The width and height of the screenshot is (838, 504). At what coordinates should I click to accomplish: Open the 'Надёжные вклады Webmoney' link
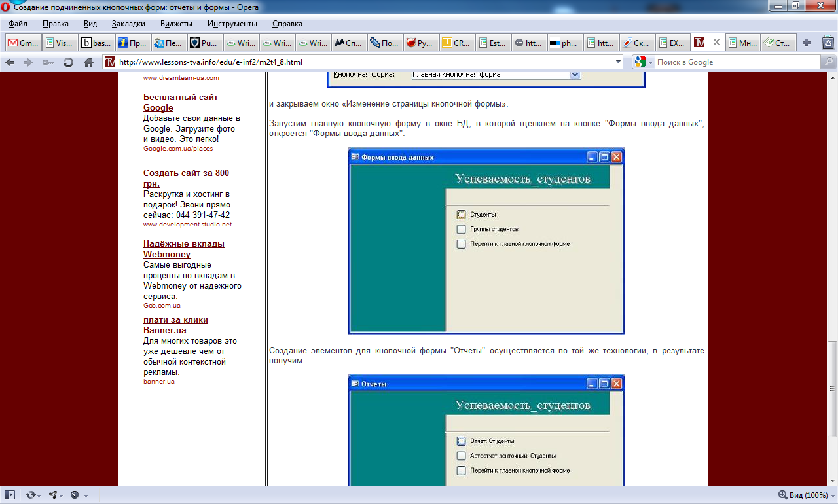click(x=184, y=249)
